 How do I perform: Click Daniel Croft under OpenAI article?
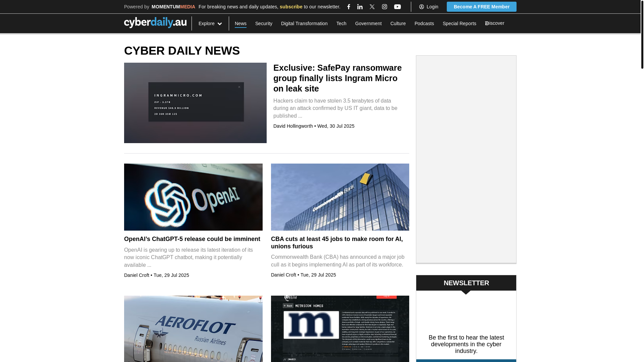(x=137, y=275)
